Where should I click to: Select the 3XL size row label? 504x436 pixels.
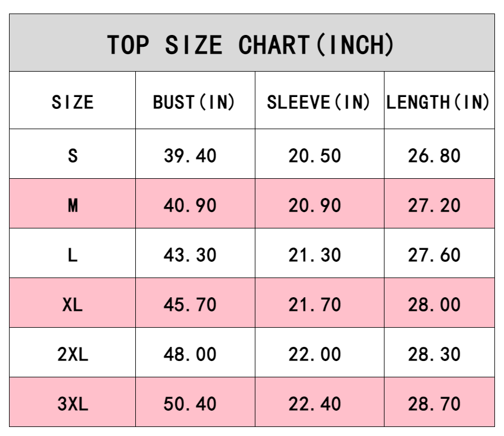tap(73, 404)
